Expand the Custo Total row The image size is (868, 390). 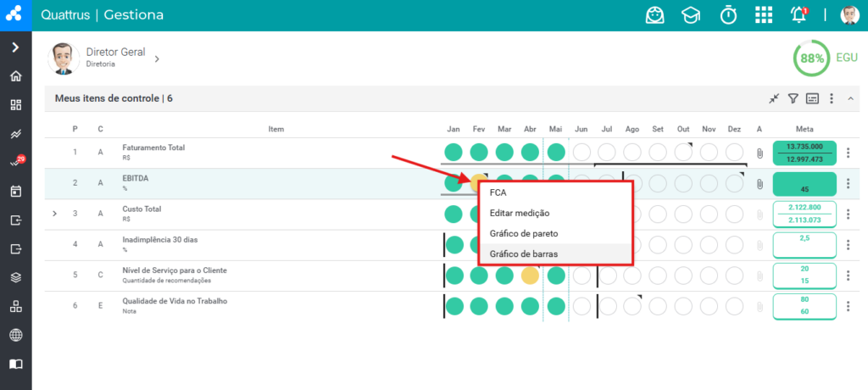[54, 214]
